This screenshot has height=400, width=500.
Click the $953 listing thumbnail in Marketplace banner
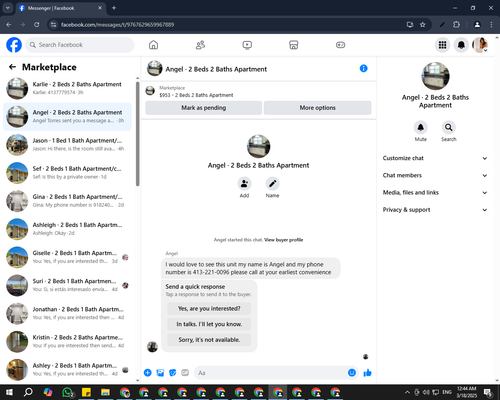150,91
